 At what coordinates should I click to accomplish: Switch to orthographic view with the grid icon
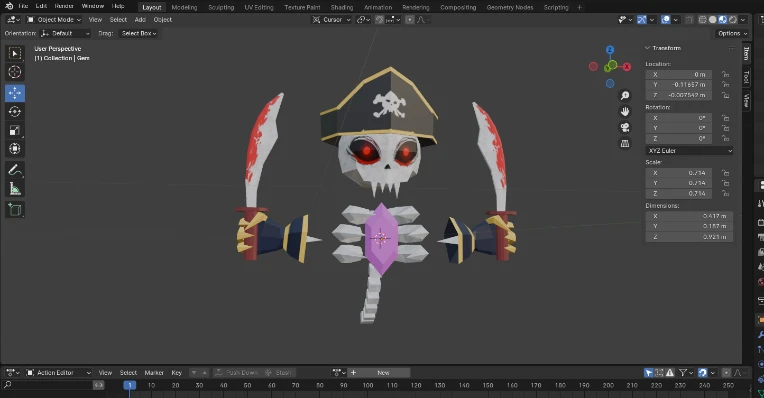[625, 144]
